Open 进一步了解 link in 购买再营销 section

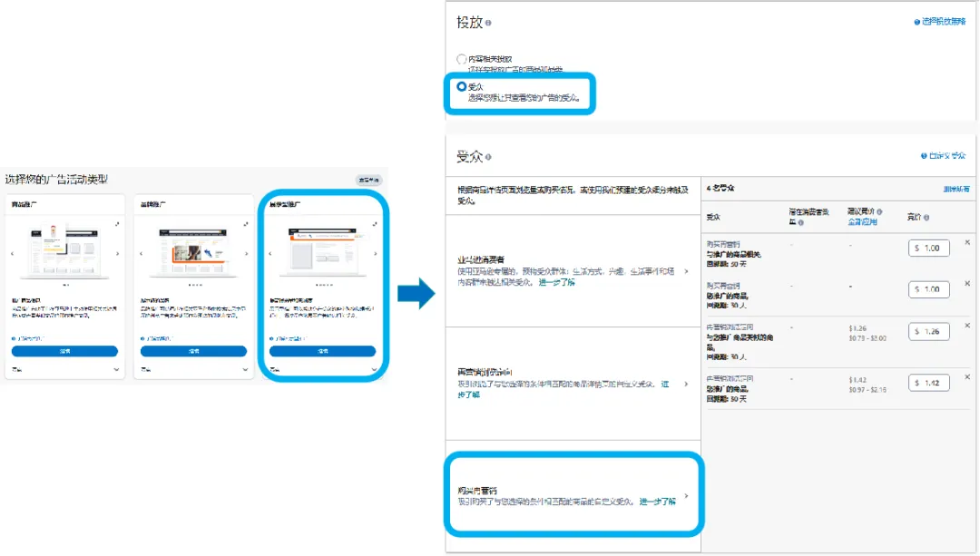point(658,502)
